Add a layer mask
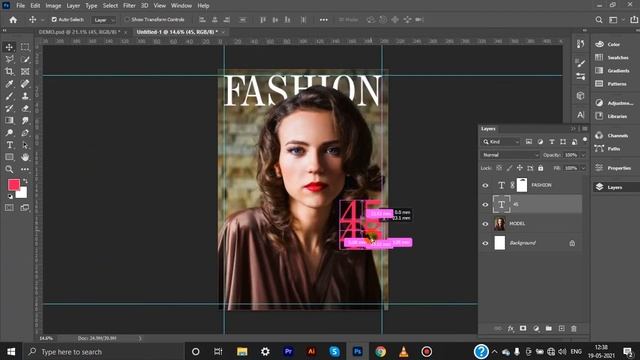640x360 pixels. pos(523,329)
